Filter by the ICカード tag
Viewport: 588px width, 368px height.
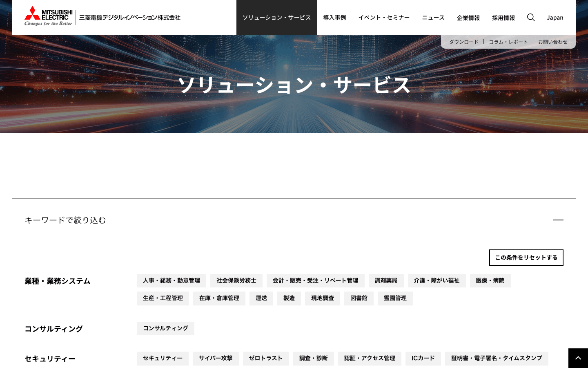coord(423,359)
